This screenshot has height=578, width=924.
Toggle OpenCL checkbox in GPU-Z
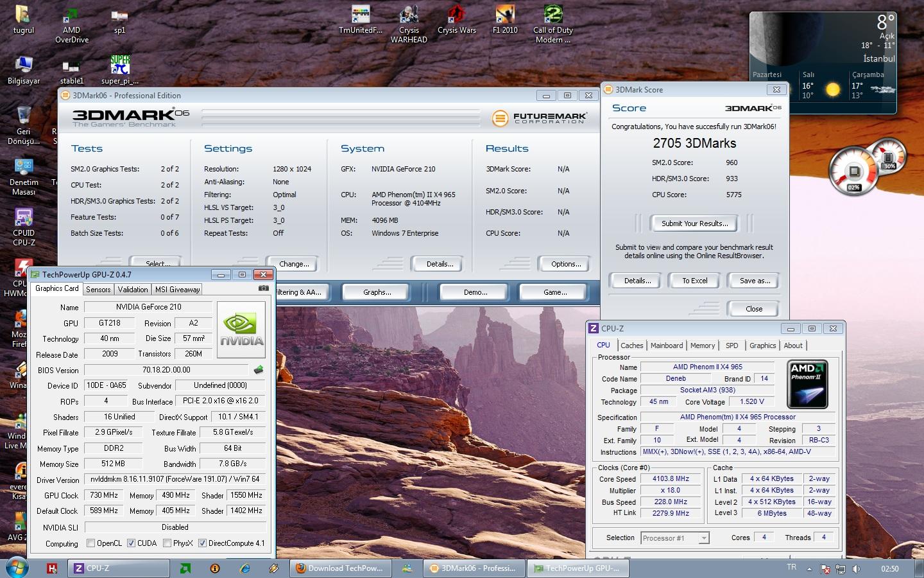click(90, 543)
